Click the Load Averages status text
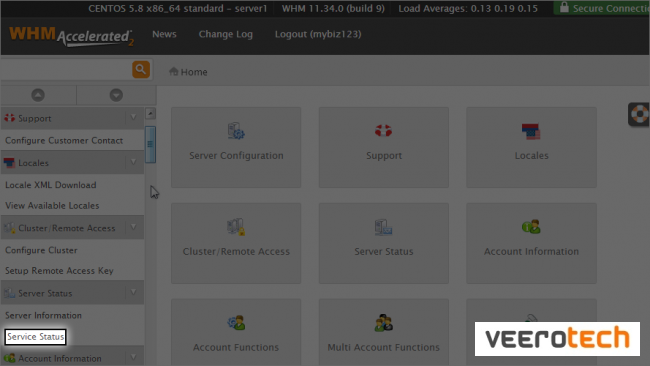650x366 pixels. click(x=468, y=8)
